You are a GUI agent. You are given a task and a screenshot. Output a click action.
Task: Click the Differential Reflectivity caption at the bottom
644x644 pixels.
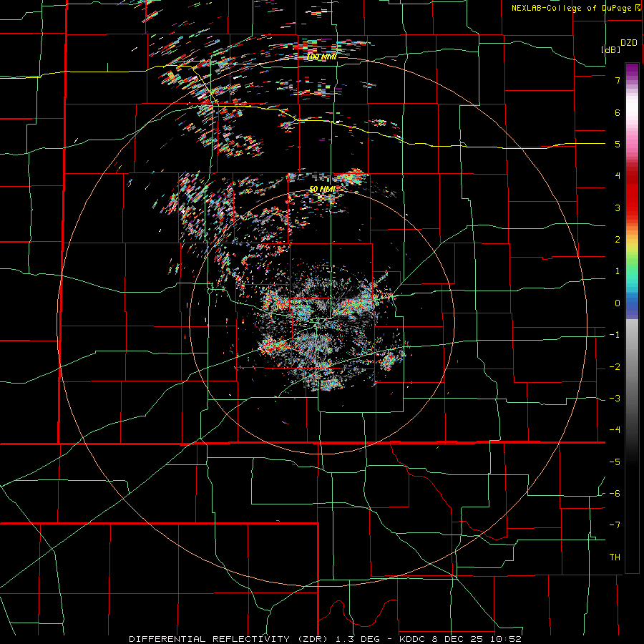pyautogui.click(x=325, y=639)
